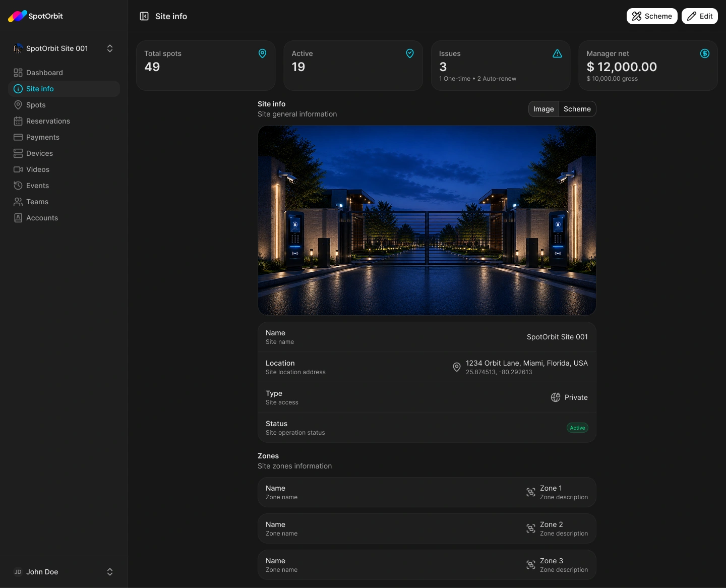Open the site switcher dropdown chevron
The image size is (726, 588).
point(110,48)
